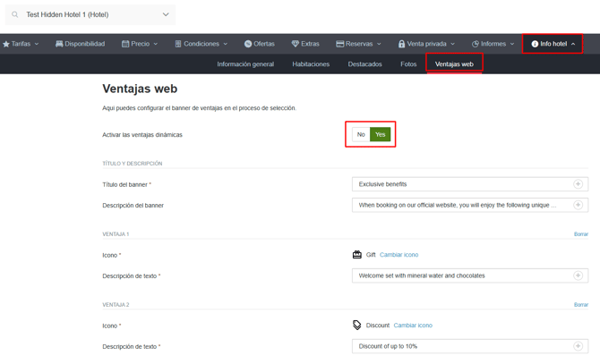Click the VENTAJA 1 section label
The height and width of the screenshot is (364, 600).
tap(116, 234)
